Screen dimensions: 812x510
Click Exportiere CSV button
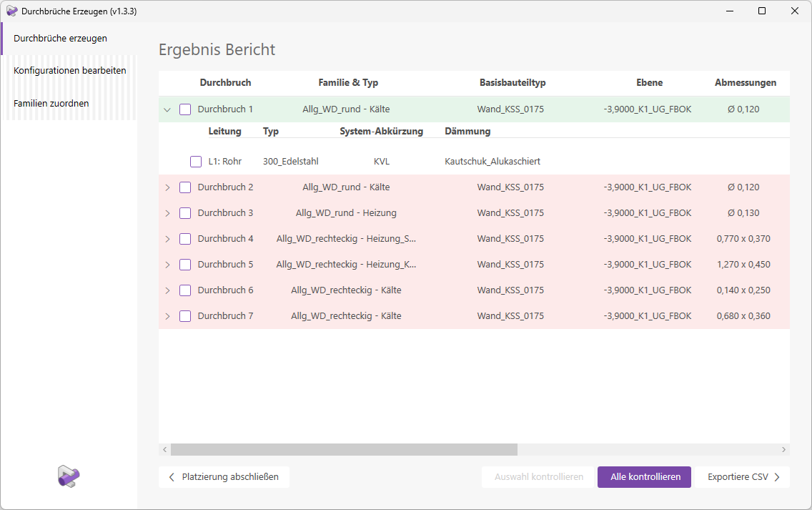pos(743,477)
